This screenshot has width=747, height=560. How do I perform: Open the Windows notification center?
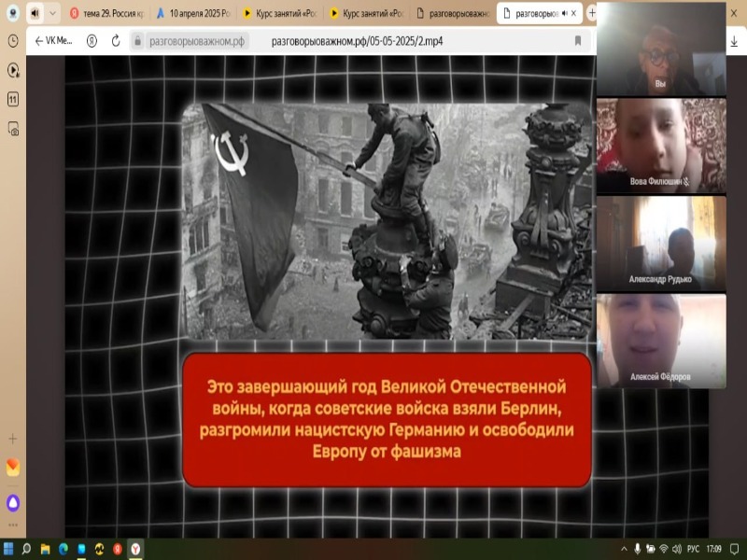[735, 549]
